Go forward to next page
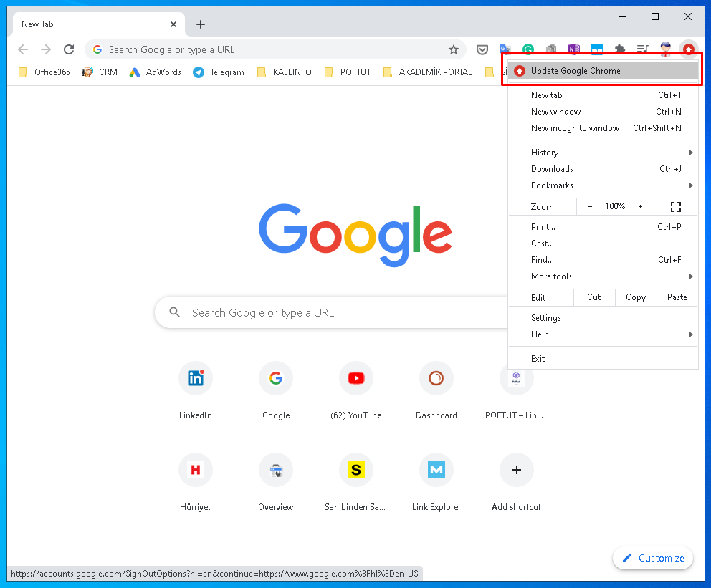The width and height of the screenshot is (711, 588). pyautogui.click(x=46, y=49)
